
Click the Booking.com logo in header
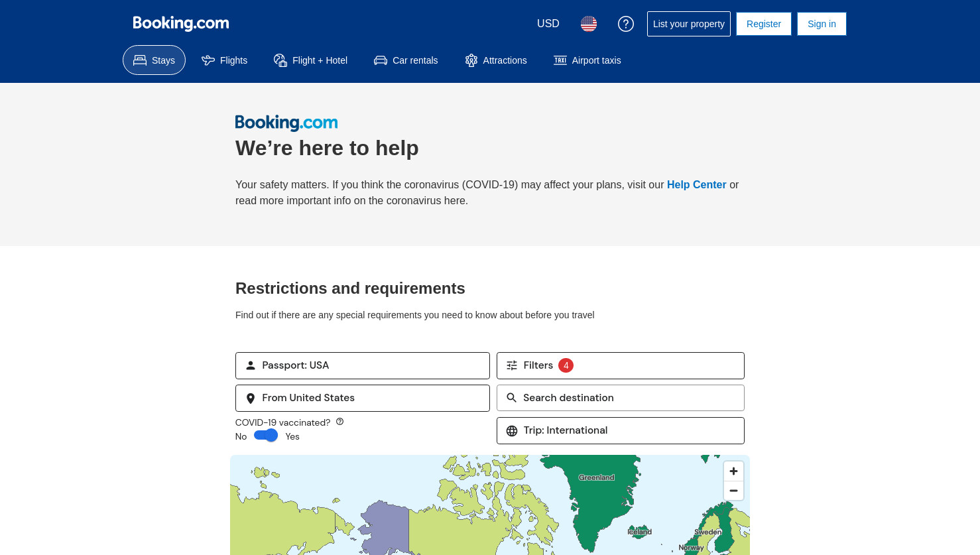point(180,23)
